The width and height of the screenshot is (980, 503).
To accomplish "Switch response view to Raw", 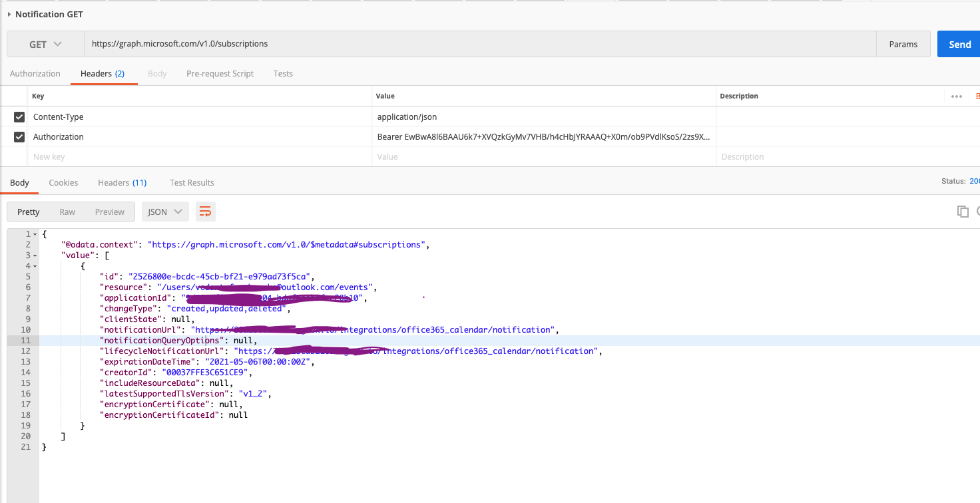I will tap(67, 212).
